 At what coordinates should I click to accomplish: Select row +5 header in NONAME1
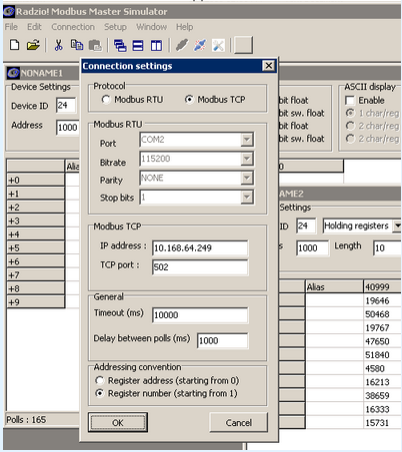click(36, 248)
